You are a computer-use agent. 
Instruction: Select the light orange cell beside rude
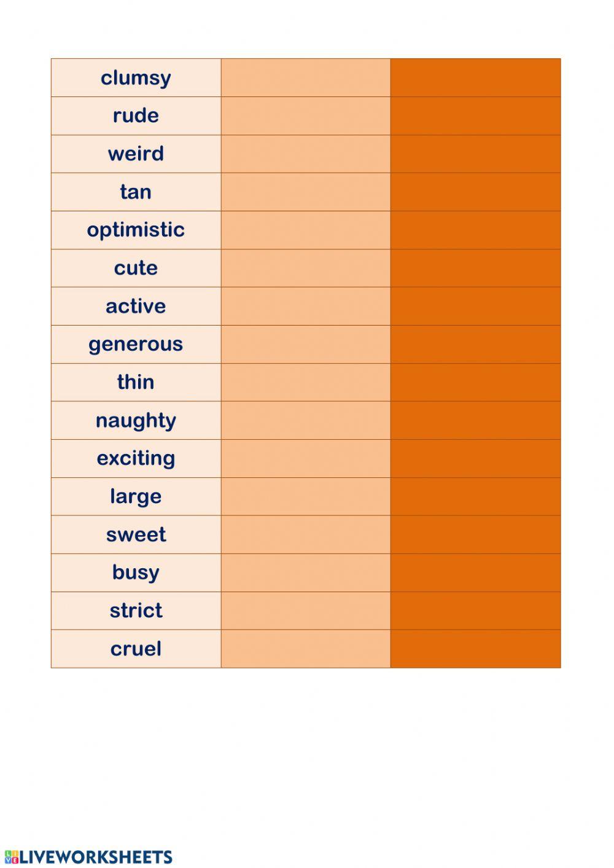coord(306,116)
